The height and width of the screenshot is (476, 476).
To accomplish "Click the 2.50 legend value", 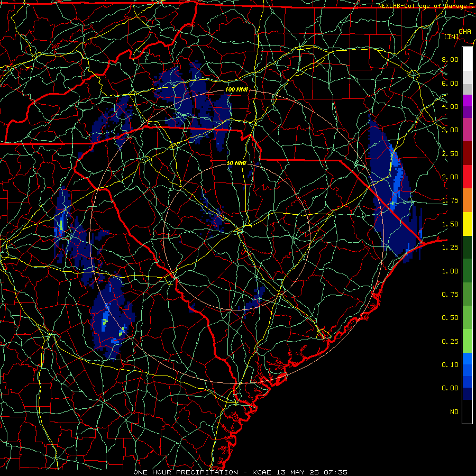I will click(450, 153).
